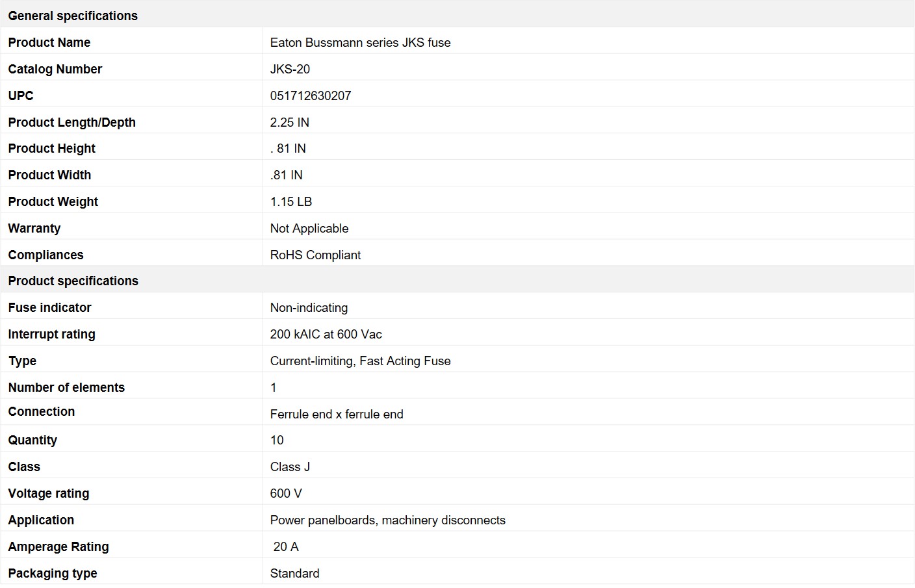
Task: Select the 'Compliances' label
Action: 46,255
